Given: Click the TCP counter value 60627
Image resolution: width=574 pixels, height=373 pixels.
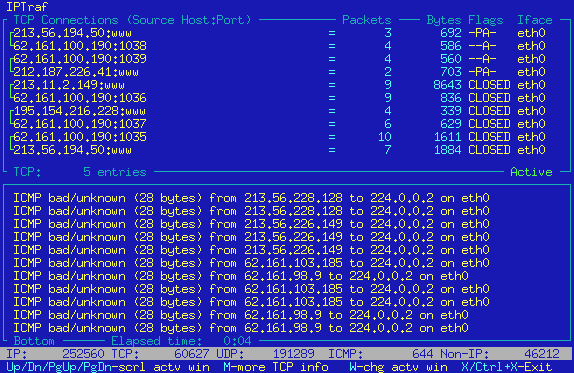Looking at the screenshot, I should (191, 354).
